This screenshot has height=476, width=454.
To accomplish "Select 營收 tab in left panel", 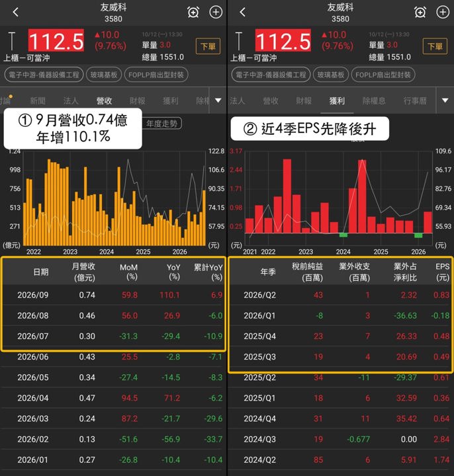I will 104,100.
